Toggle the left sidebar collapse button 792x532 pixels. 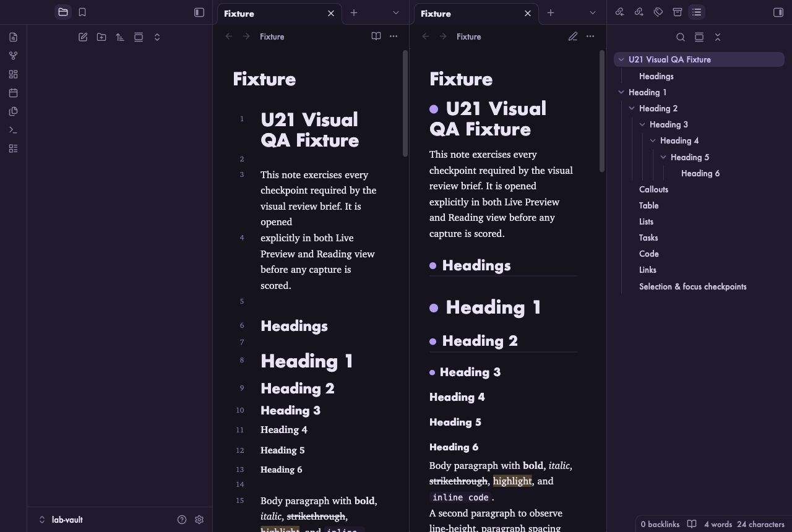click(x=199, y=12)
